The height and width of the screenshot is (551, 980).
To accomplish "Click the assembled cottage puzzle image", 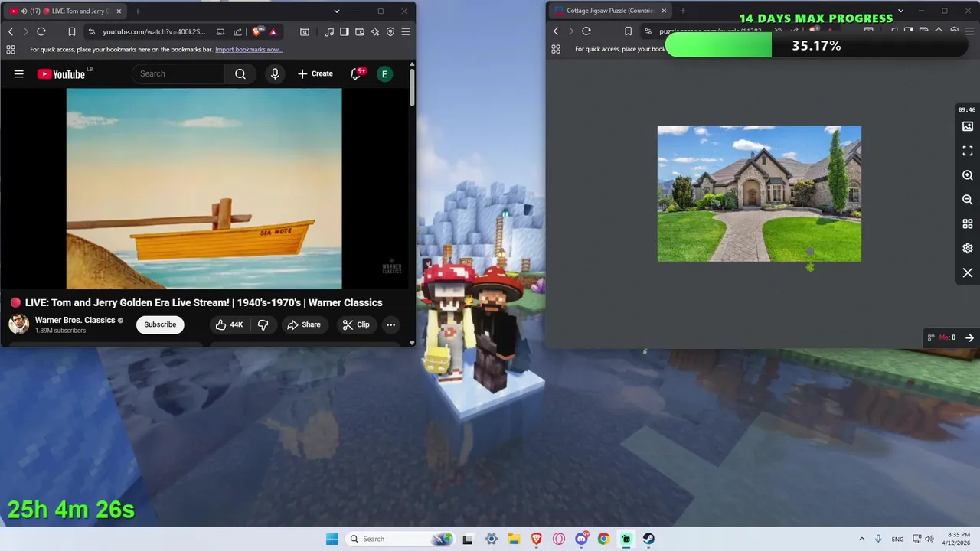I will pos(759,194).
